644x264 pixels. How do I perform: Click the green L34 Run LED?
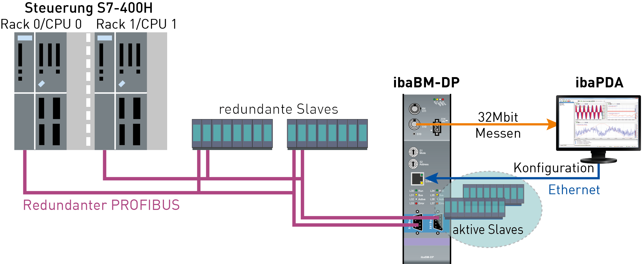[x=437, y=191]
